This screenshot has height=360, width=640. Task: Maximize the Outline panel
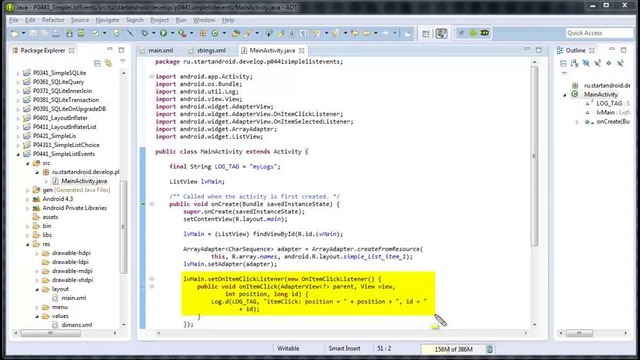[623, 50]
